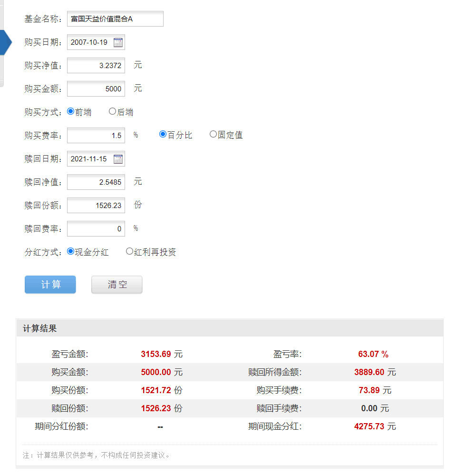Open calendar picker for redemption date
The width and height of the screenshot is (476, 475).
(118, 159)
